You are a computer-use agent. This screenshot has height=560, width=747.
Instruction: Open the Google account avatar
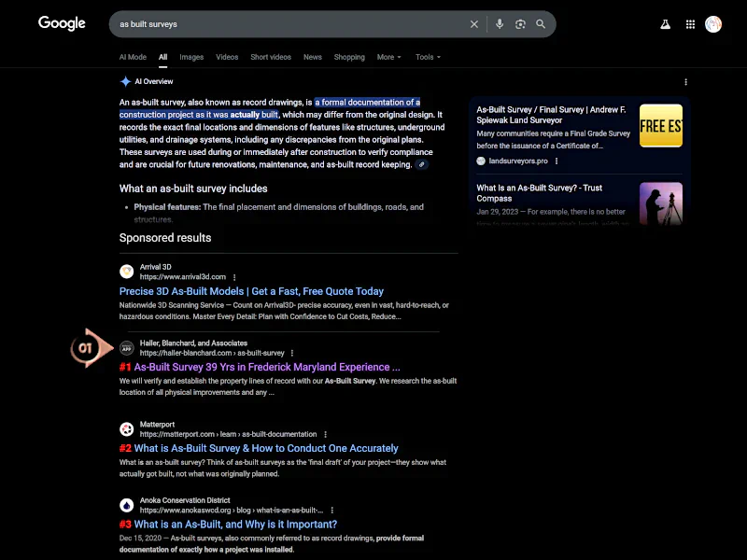[713, 24]
